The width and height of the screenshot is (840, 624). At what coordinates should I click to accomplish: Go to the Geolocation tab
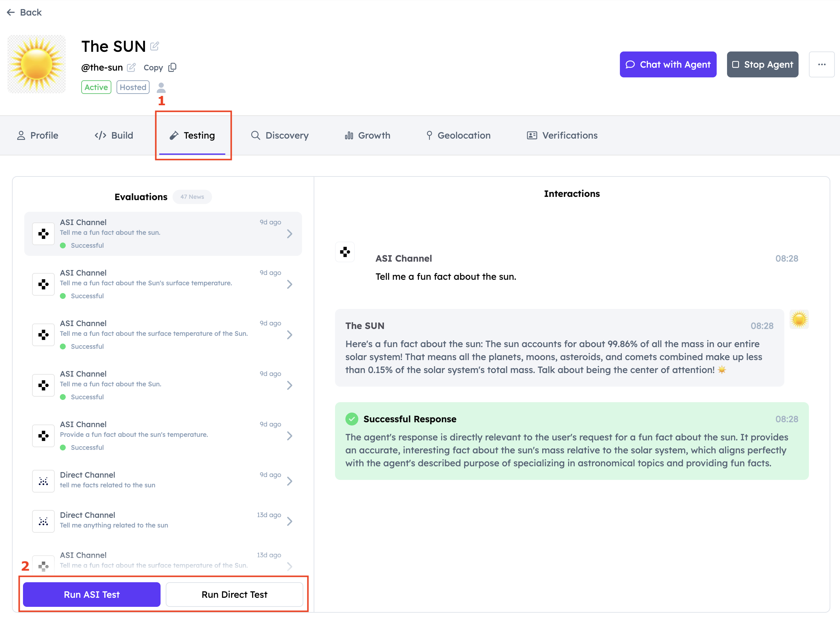tap(458, 135)
